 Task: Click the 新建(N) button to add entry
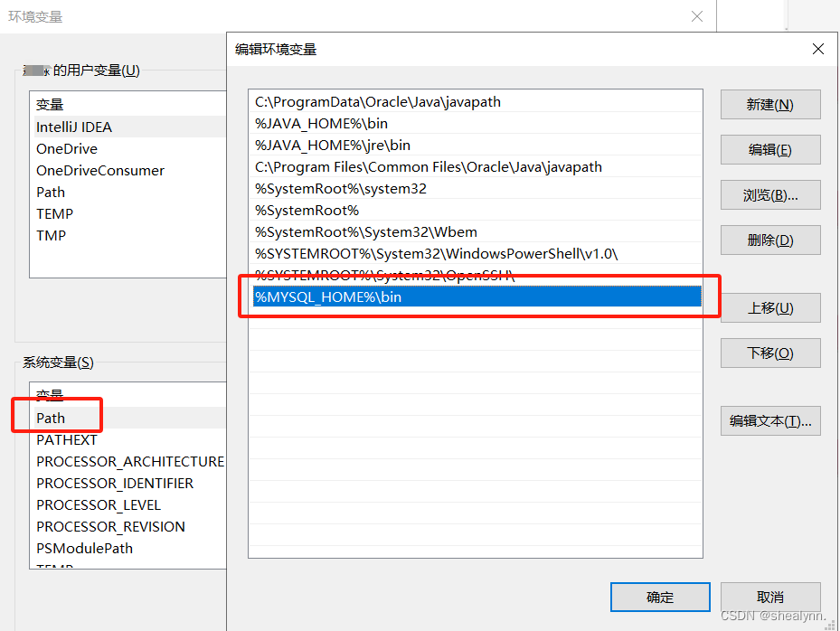[769, 104]
